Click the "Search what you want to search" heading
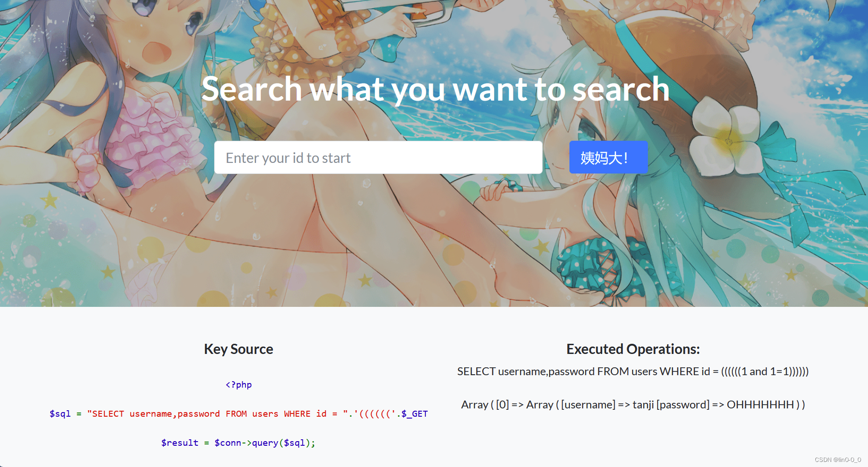 pos(435,89)
